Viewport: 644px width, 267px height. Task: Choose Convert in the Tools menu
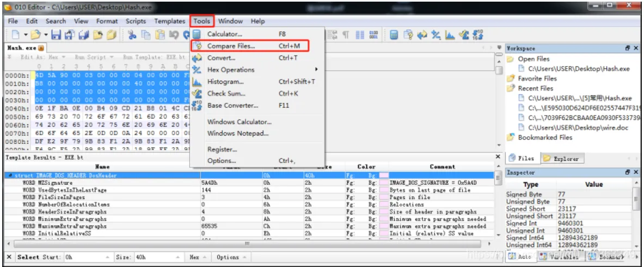click(257, 58)
